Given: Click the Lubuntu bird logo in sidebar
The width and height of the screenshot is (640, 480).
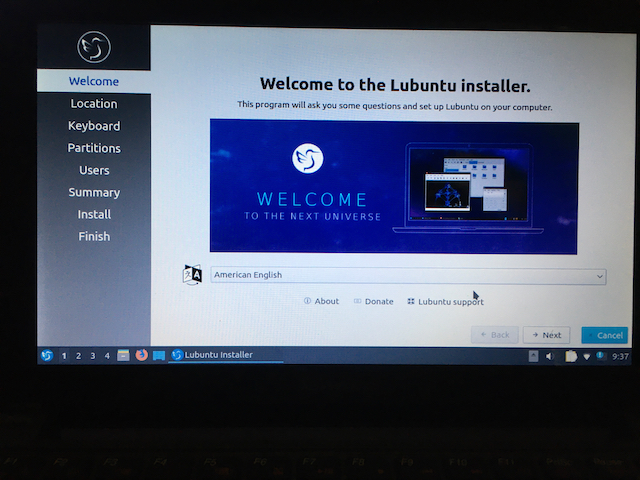Looking at the screenshot, I should [x=94, y=47].
